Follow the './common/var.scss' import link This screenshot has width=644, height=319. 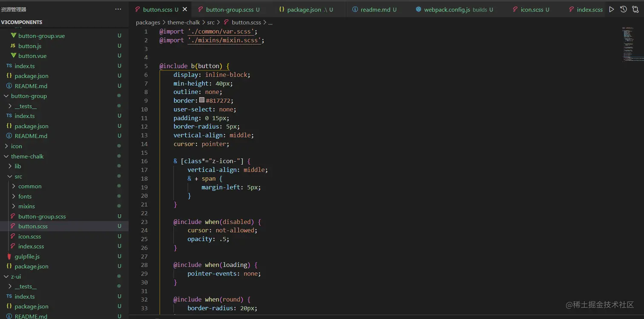221,32
